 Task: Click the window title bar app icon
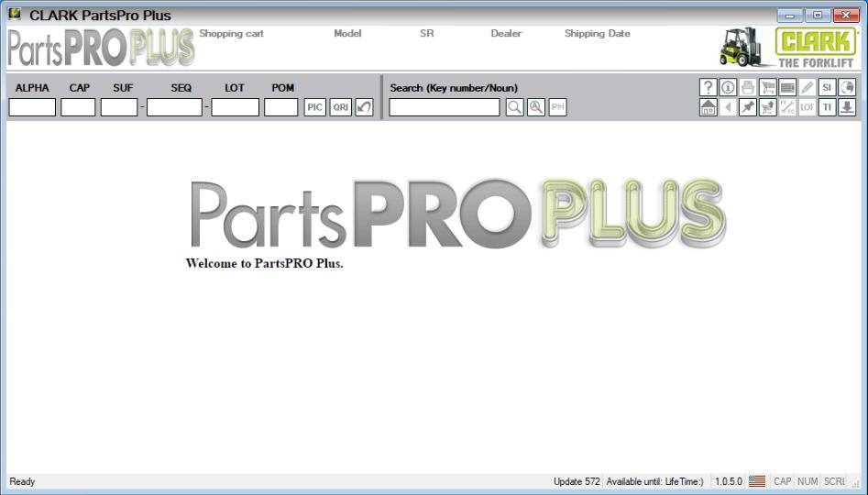click(15, 14)
